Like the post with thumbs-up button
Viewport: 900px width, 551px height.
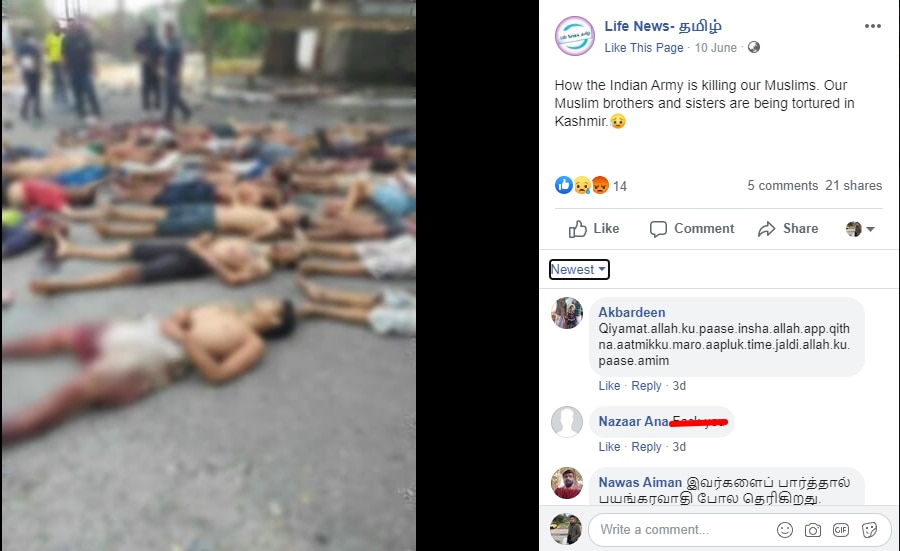[x=593, y=229]
